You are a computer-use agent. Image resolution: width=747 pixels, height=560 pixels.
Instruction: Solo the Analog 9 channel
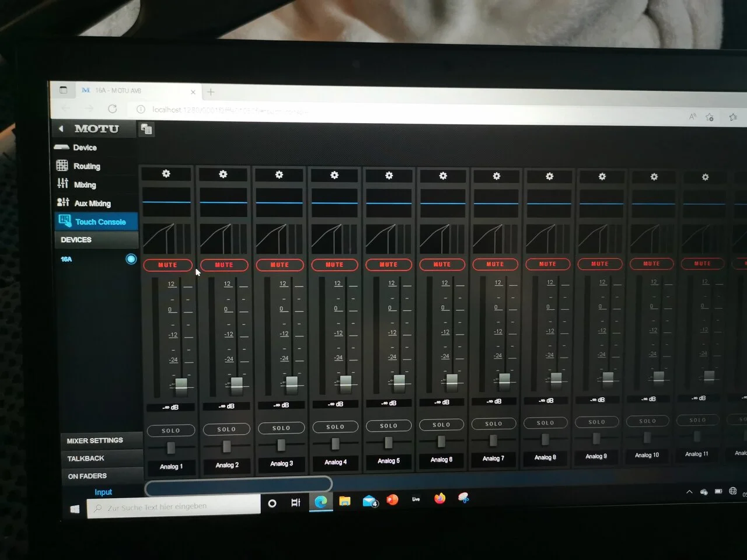coord(596,422)
